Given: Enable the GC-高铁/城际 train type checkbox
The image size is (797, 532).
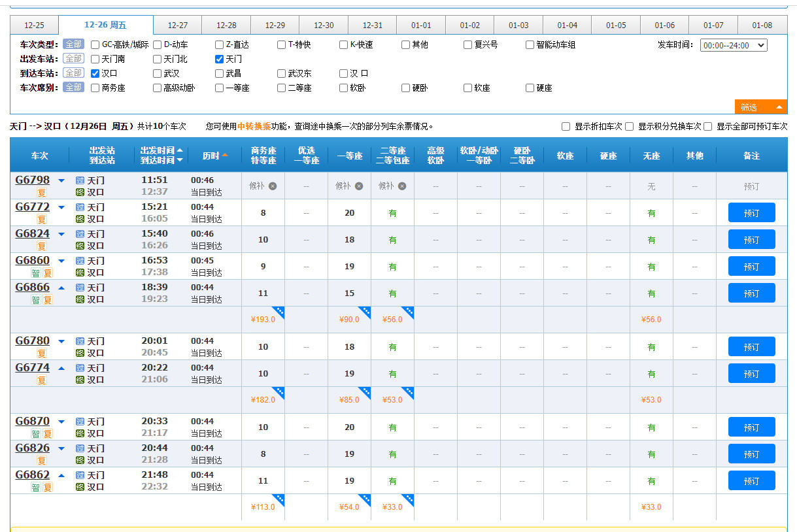Looking at the screenshot, I should tap(95, 45).
